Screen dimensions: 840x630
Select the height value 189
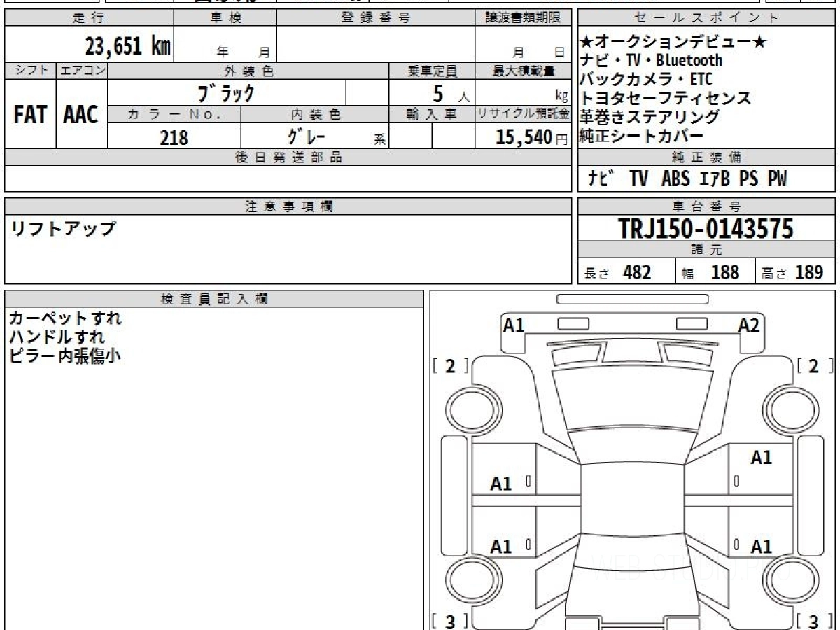(809, 272)
